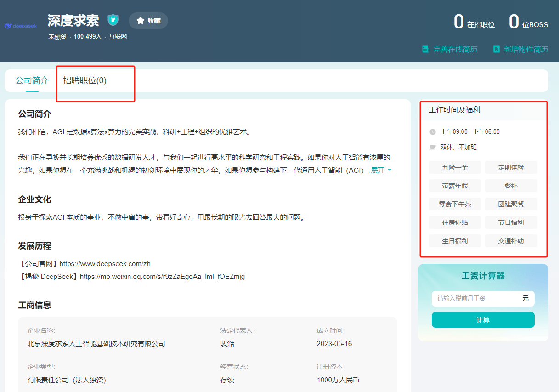559x392 pixels.
Task: Click the 揭秘 DeepSeek mp.weixin.qq.com URL text
Action: (x=163, y=277)
